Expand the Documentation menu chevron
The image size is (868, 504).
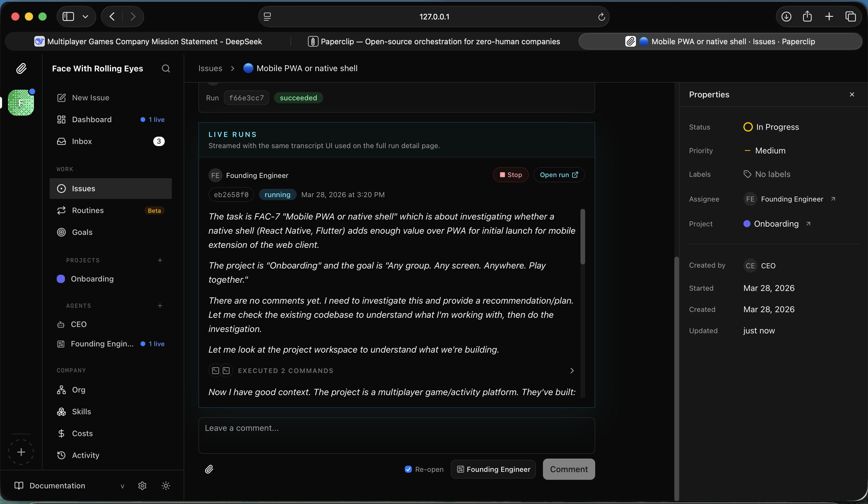pyautogui.click(x=122, y=486)
